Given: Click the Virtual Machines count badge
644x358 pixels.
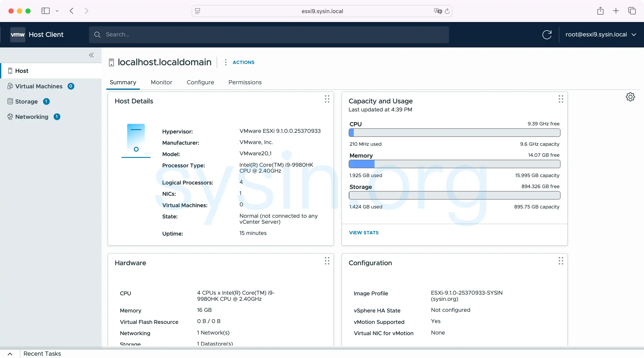Looking at the screenshot, I should pyautogui.click(x=71, y=86).
